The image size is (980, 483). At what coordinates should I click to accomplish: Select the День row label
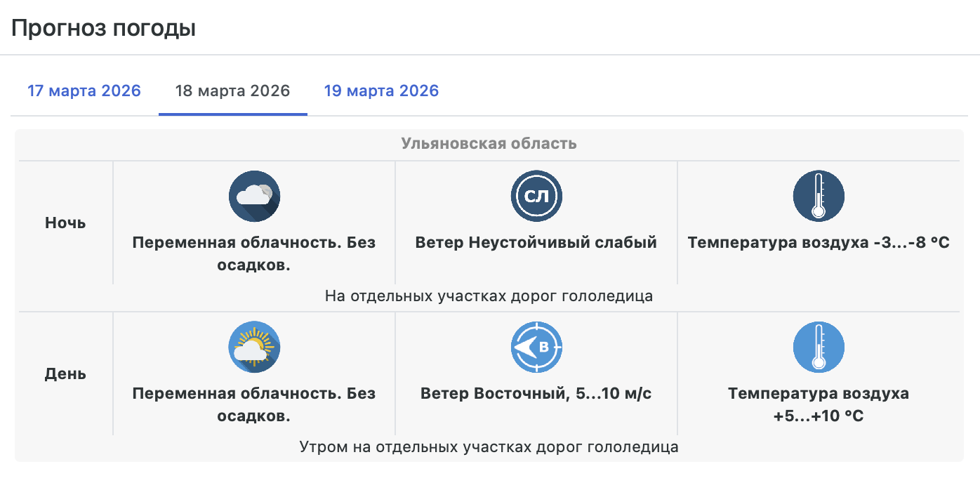(65, 374)
